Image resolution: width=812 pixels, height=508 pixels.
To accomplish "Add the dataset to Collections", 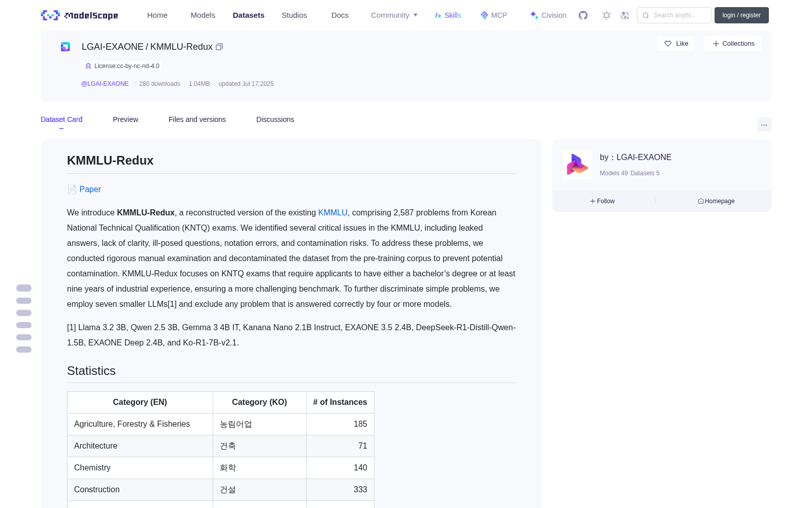I will pyautogui.click(x=733, y=44).
